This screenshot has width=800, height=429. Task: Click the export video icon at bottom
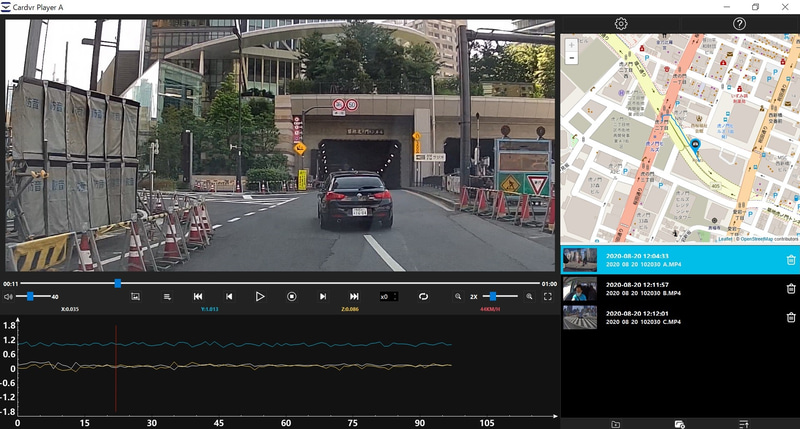[679, 424]
